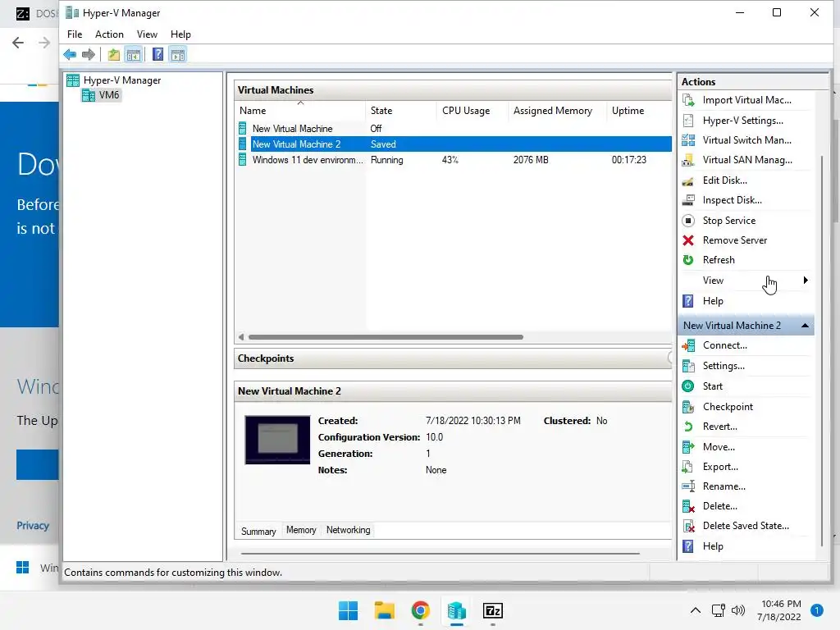Sort by Uptime column header
Screen dimensions: 840x630
coord(639,111)
